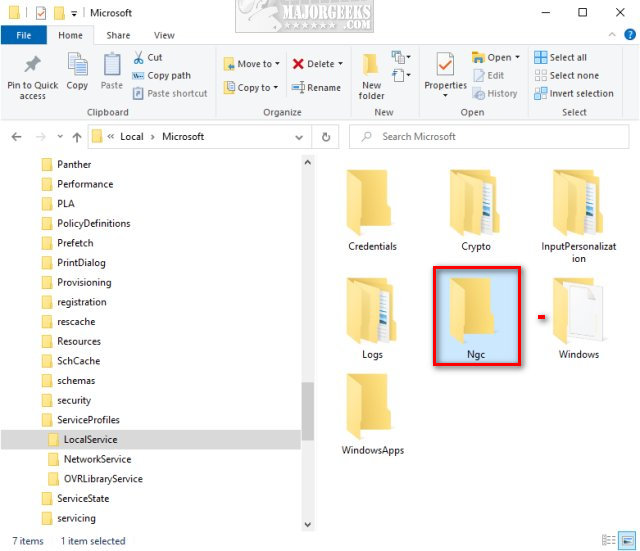Screen dimensions: 640x551
Task: Click Select all in the ribbon
Action: click(x=560, y=58)
